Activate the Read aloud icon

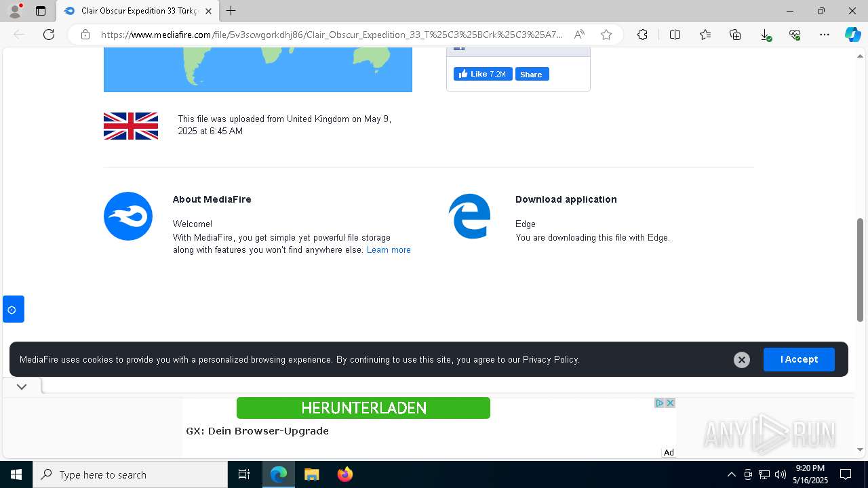coord(579,35)
